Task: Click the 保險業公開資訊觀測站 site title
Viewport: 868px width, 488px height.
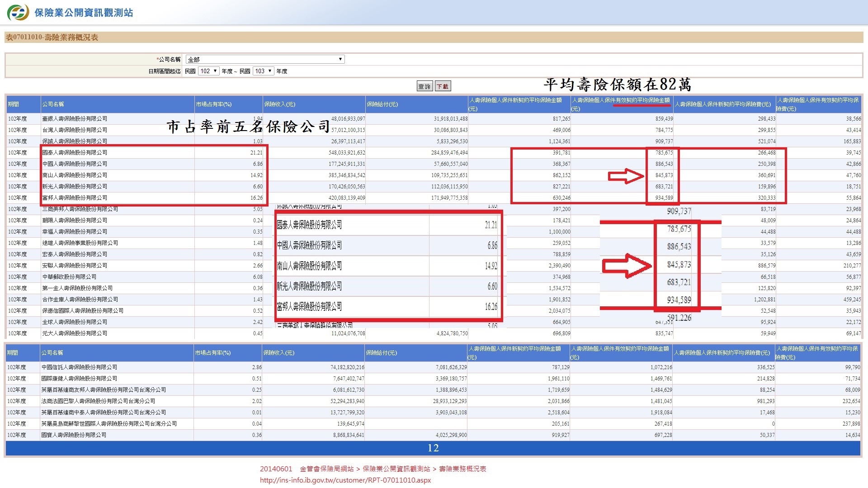Action: pyautogui.click(x=84, y=13)
